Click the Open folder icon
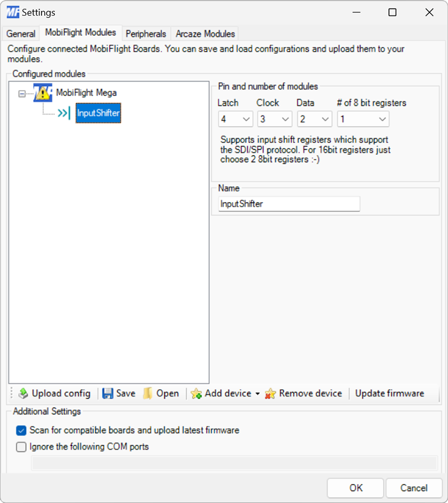The height and width of the screenshot is (503, 448). point(147,393)
